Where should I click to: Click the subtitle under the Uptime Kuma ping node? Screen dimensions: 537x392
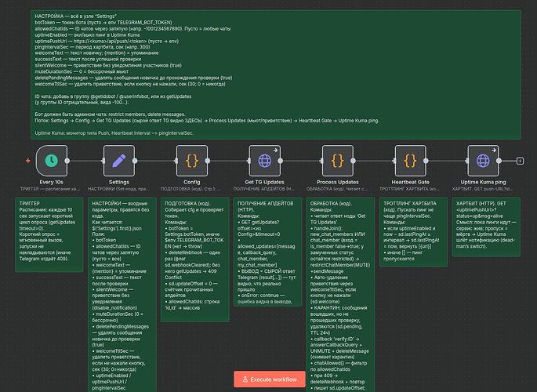[483, 189]
